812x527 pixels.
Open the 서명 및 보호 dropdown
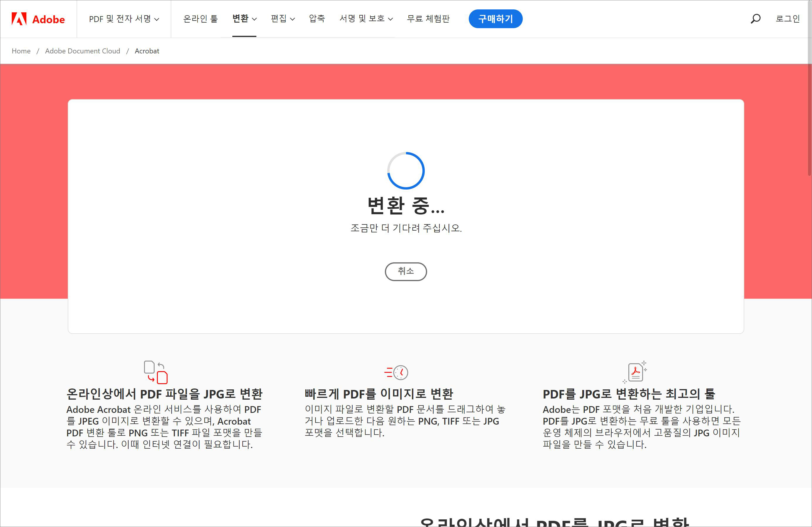(366, 19)
